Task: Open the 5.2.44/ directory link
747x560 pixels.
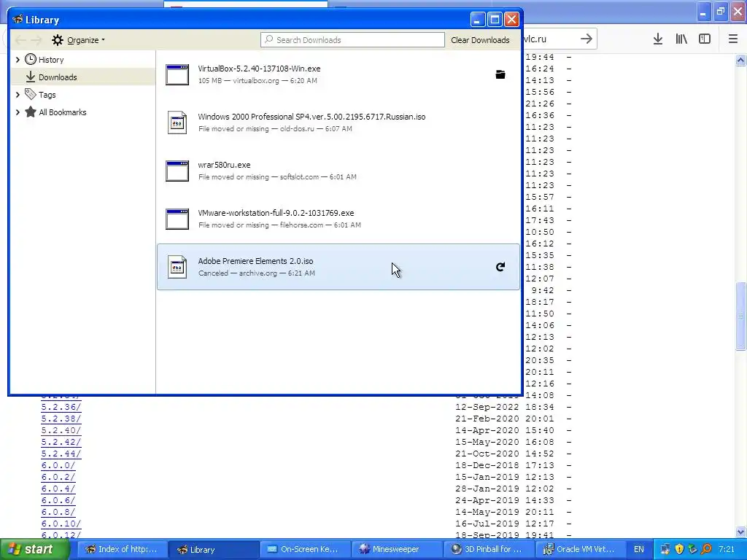Action: 61,454
